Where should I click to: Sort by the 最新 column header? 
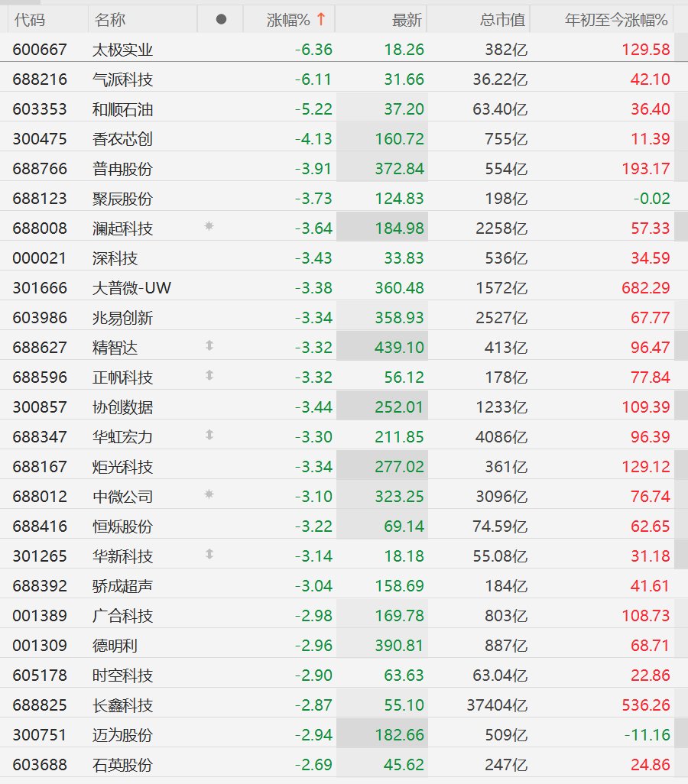tap(407, 20)
